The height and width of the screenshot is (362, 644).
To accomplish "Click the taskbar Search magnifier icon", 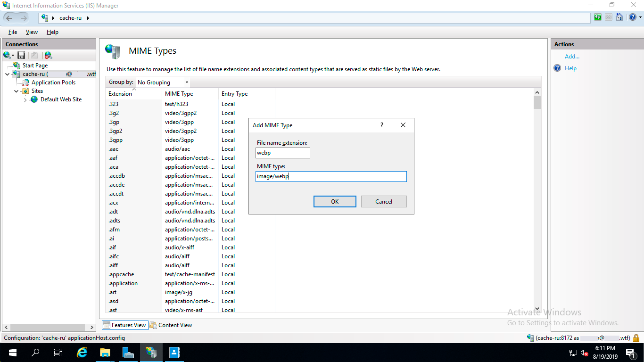I will [x=35, y=353].
